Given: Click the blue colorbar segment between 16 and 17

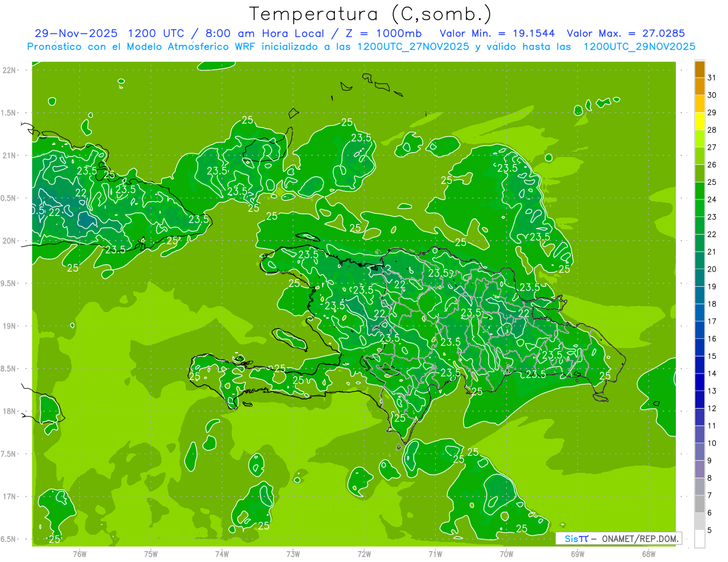Looking at the screenshot, I should pos(699,330).
